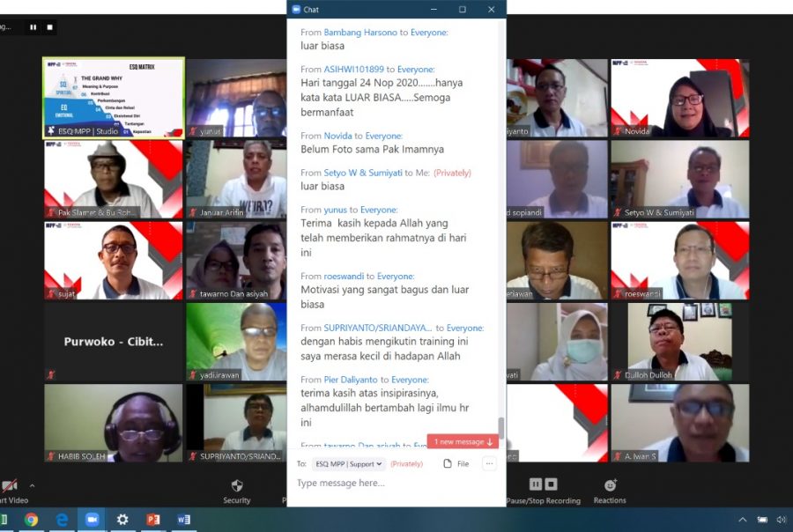
Task: Expand the 'ESQ MPP | Support' recipient dropdown
Action: coord(349,463)
